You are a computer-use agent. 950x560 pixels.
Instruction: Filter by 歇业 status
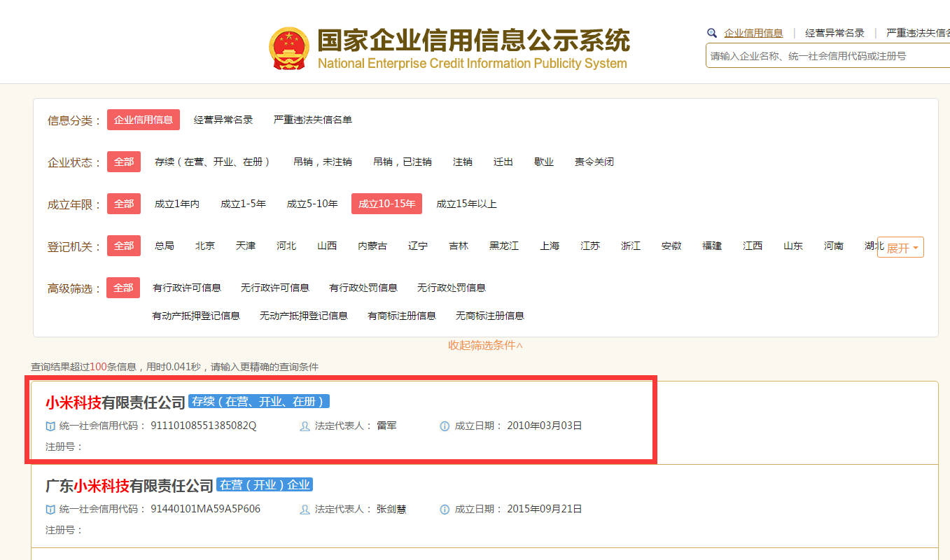[544, 162]
